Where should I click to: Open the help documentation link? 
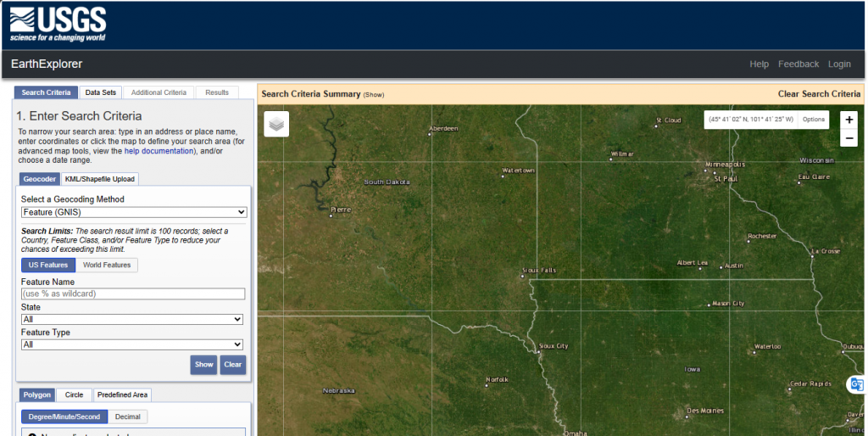159,151
